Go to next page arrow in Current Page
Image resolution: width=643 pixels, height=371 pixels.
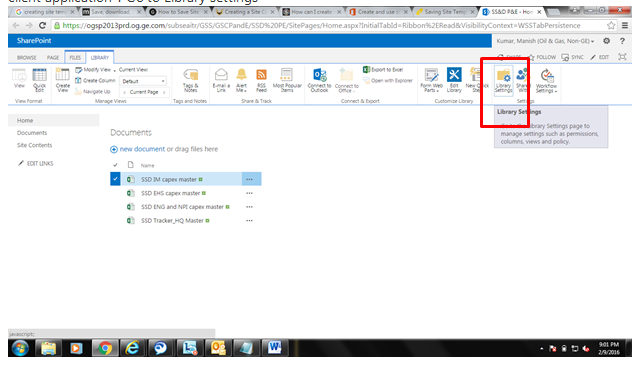[164, 92]
